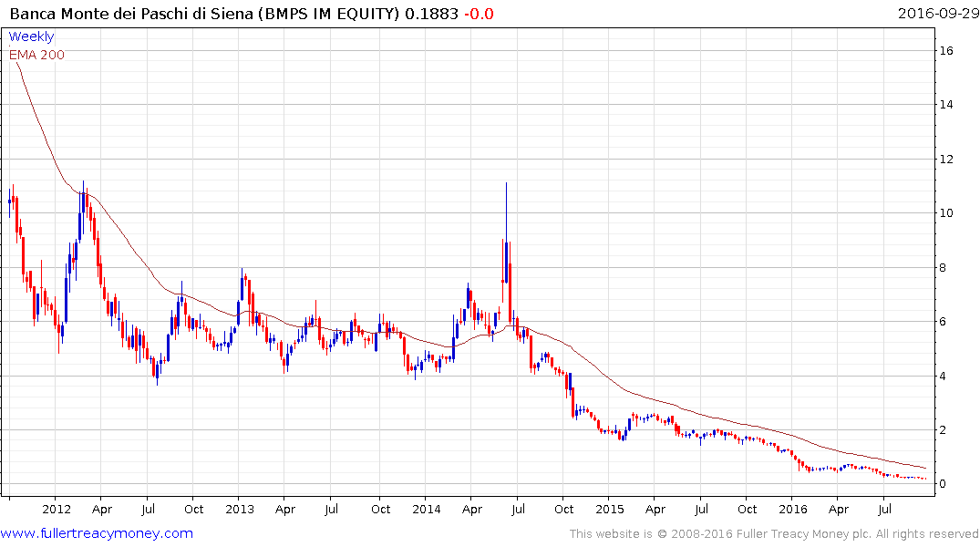Click the y-axis label 10
The width and height of the screenshot is (980, 547).
click(x=946, y=212)
